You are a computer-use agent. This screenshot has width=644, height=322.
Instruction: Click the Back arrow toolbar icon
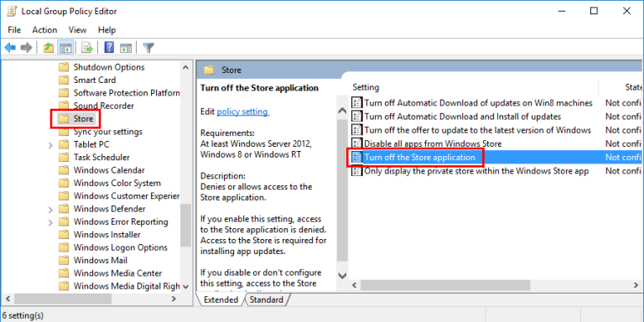[10, 48]
